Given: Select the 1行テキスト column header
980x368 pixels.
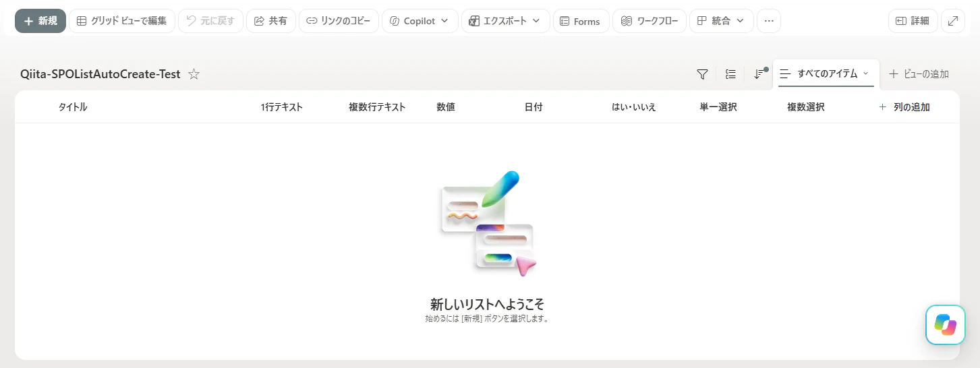Looking at the screenshot, I should (282, 107).
